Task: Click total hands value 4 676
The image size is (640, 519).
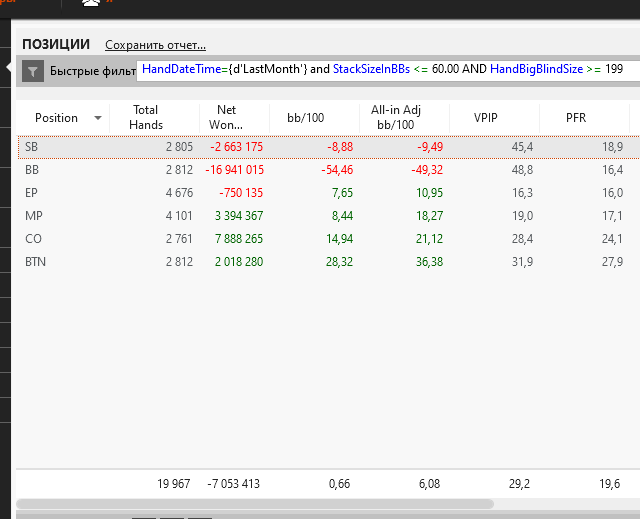Action: point(179,193)
